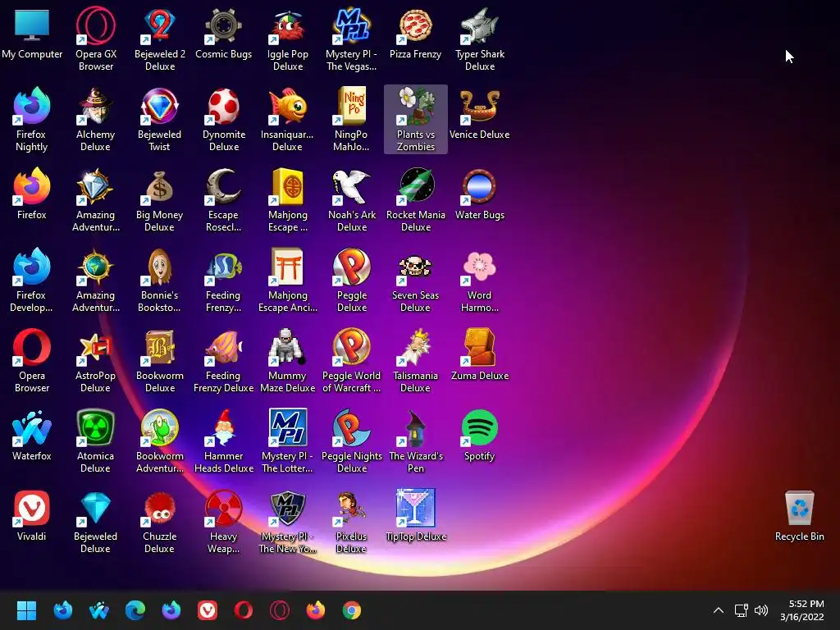Launch Microsoft Edge from the taskbar
Viewport: 840px width, 630px height.
(x=135, y=610)
